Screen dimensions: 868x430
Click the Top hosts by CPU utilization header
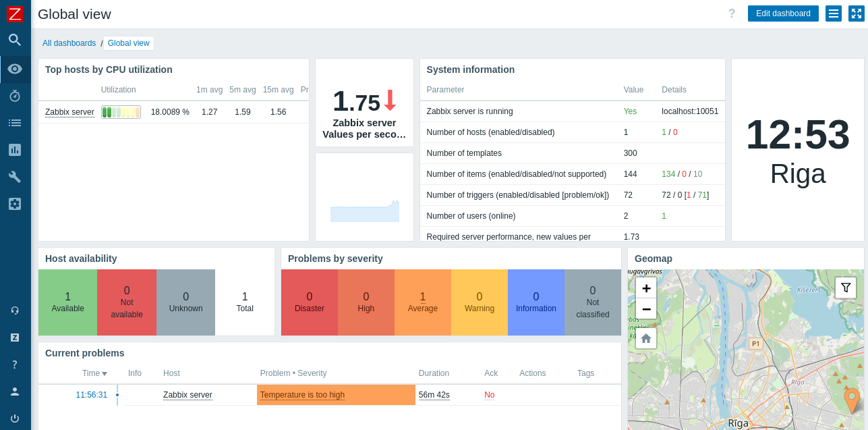(109, 70)
